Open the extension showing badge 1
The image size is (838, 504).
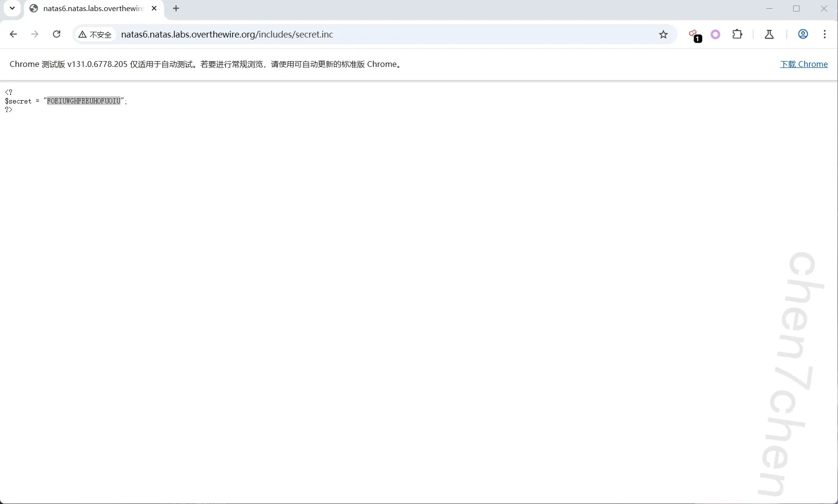pos(694,35)
